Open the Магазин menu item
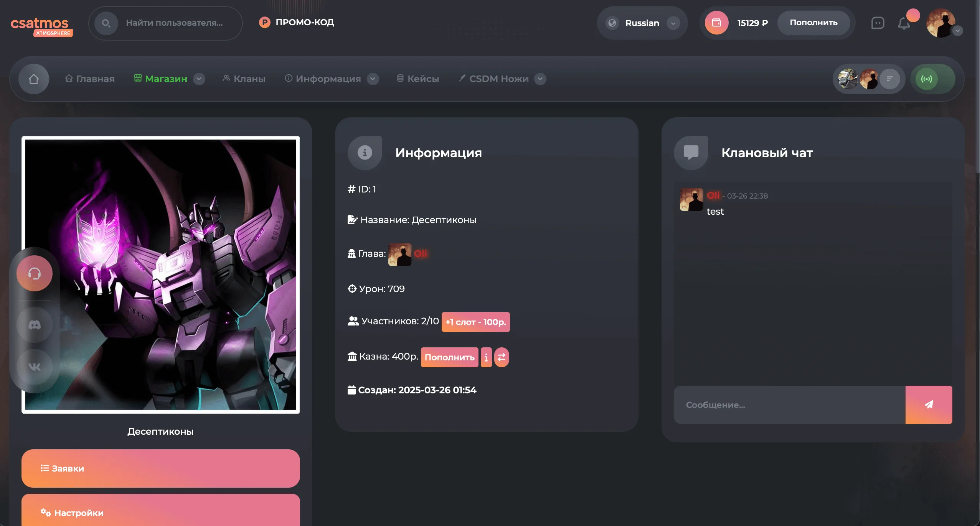The width and height of the screenshot is (980, 526). pos(161,79)
